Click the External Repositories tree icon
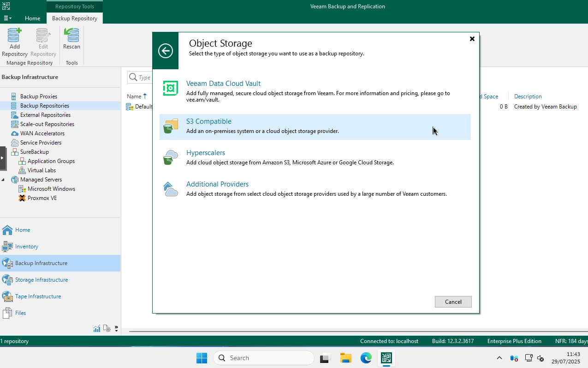Viewport: 588px width, 368px height. 15,115
